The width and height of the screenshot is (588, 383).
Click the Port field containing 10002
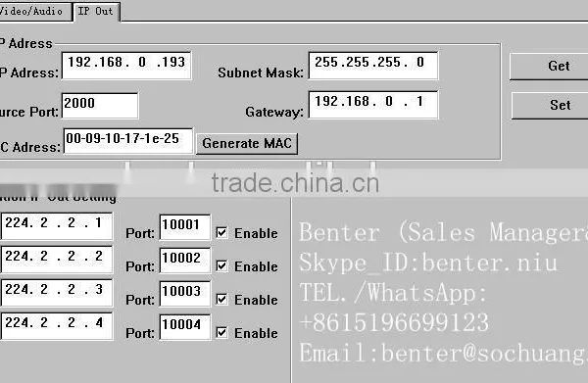click(x=185, y=261)
